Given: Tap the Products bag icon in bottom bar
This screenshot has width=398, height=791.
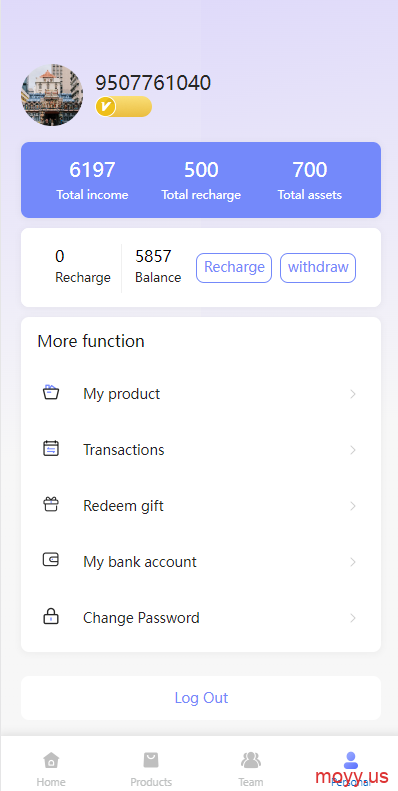Looking at the screenshot, I should (151, 759).
